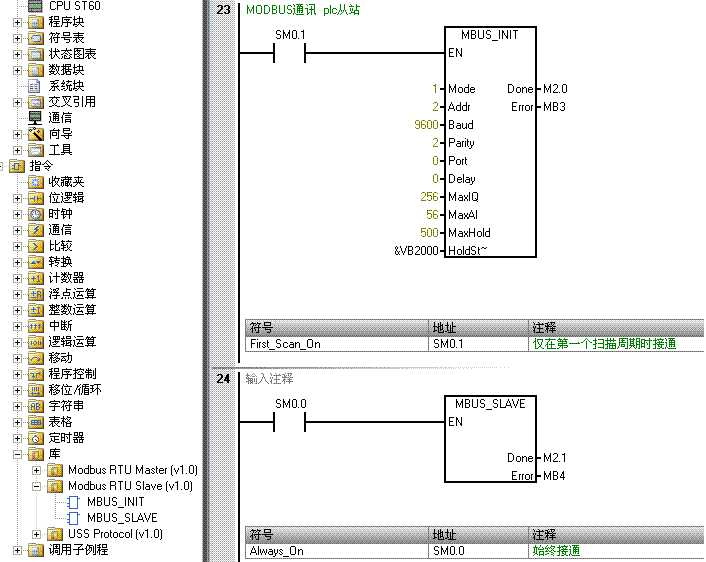This screenshot has height=562, width=706.
Task: Expand the 程序控制 tree node
Action: [x=17, y=374]
